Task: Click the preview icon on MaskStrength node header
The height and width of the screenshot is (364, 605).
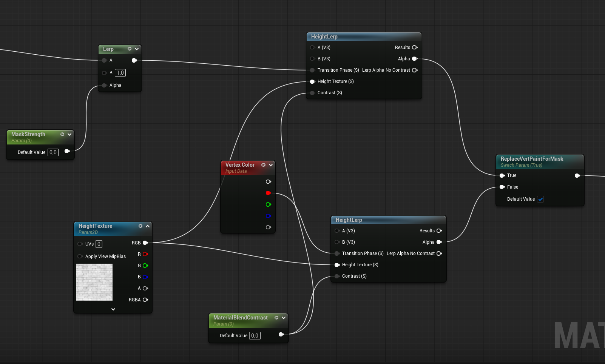Action: 62,134
